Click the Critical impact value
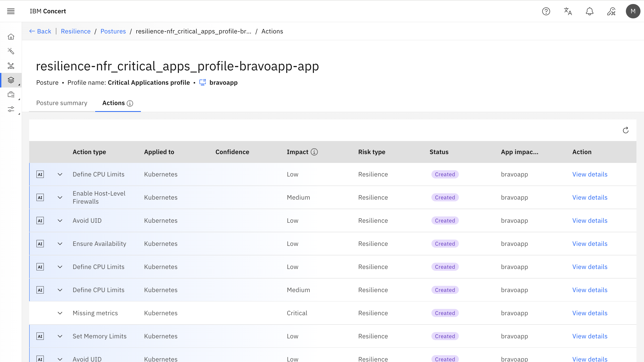 pos(297,313)
